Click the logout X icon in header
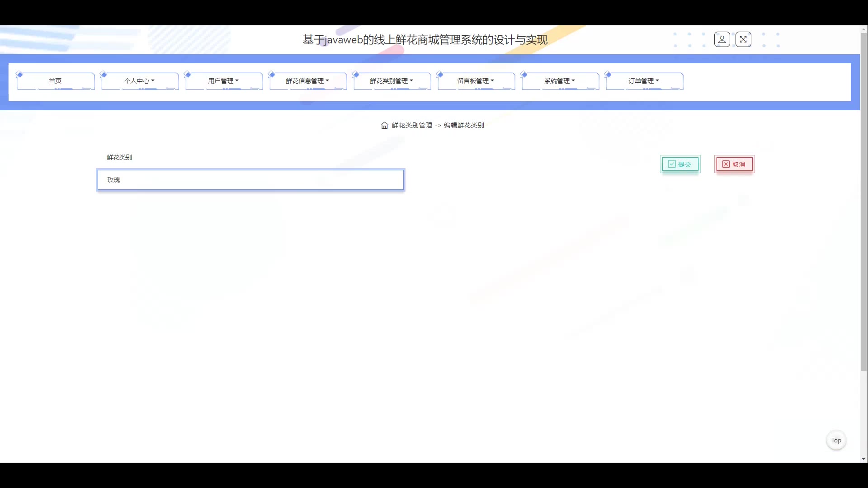868x488 pixels. (x=743, y=40)
